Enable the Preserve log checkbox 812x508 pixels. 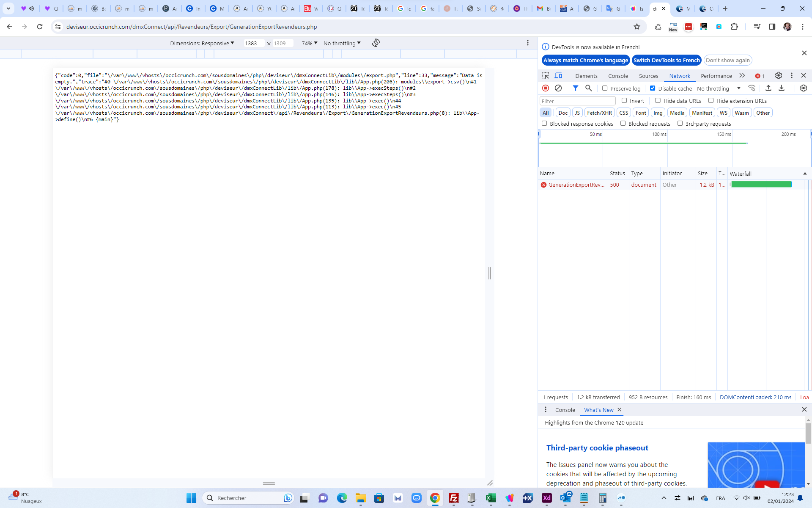point(605,88)
